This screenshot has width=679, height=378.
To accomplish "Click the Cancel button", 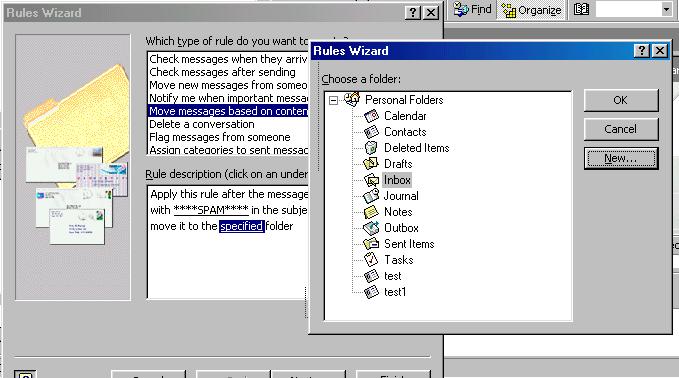I will click(621, 129).
